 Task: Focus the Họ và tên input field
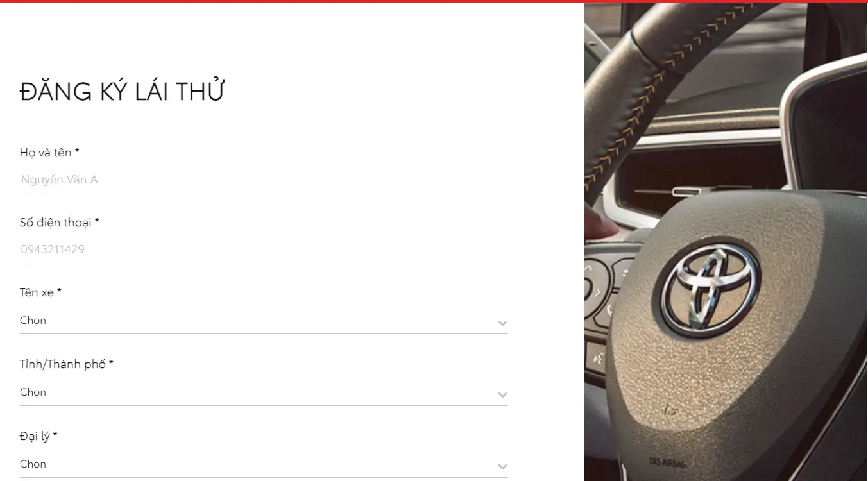click(x=264, y=180)
